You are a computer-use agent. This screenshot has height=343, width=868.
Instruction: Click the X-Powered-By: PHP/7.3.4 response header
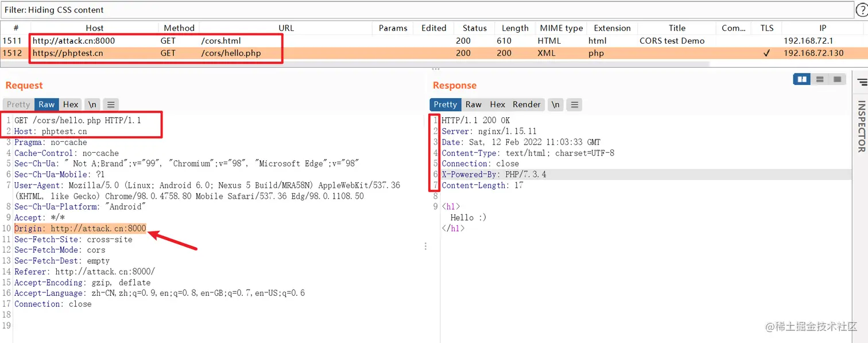494,175
